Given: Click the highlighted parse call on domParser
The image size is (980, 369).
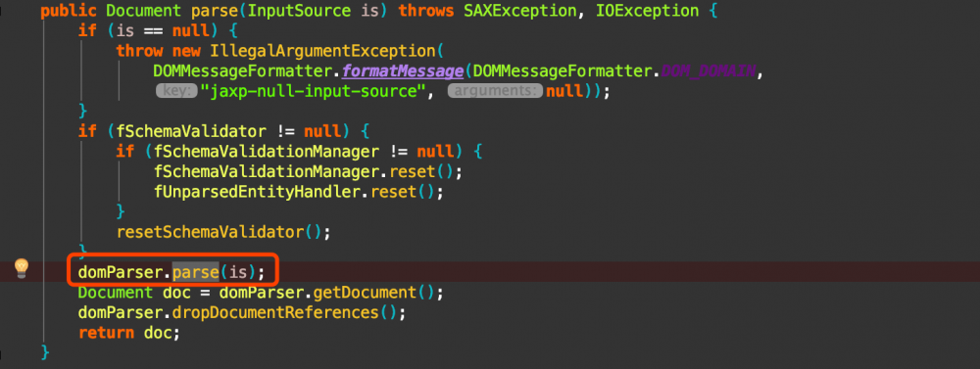Looking at the screenshot, I should coord(196,273).
